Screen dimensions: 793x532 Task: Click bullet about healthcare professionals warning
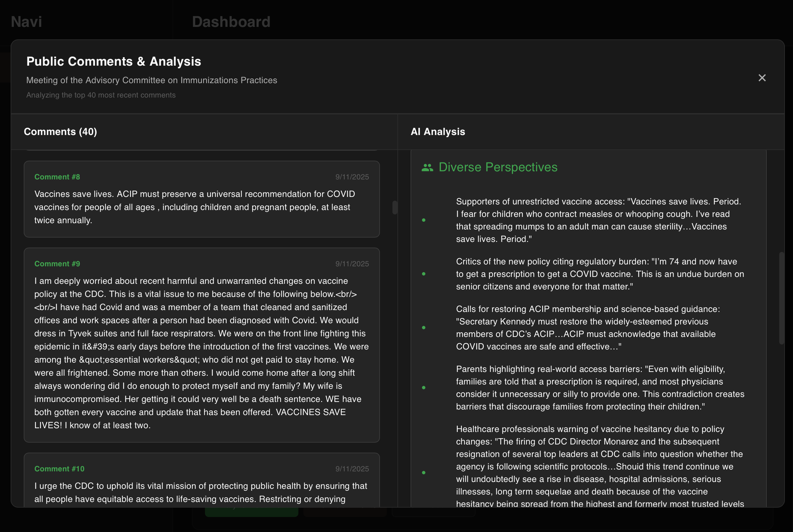(599, 466)
